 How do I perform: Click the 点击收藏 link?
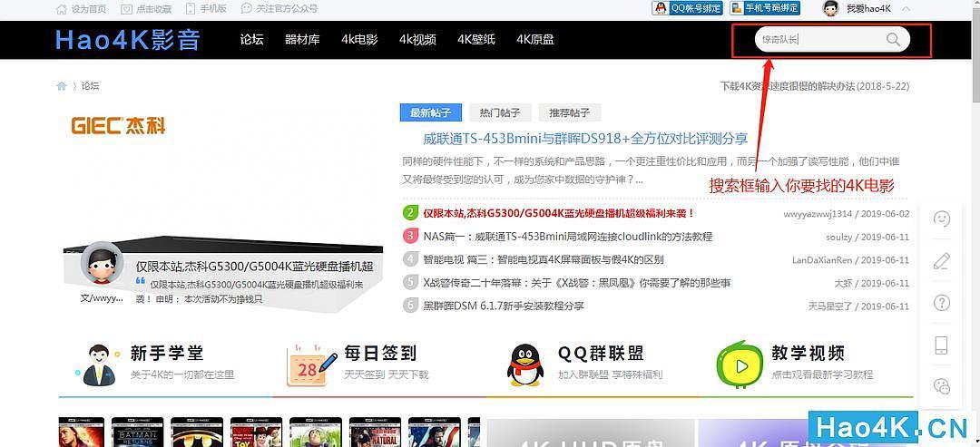coord(147,9)
